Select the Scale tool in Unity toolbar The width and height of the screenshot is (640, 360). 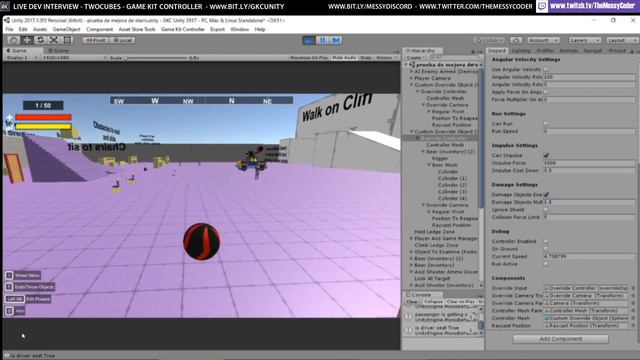tap(54, 40)
